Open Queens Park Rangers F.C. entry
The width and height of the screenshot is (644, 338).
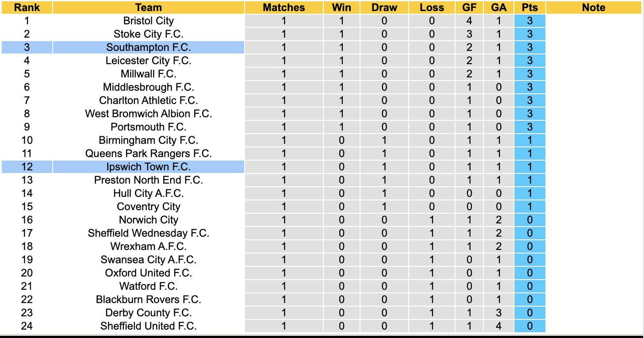(x=149, y=154)
